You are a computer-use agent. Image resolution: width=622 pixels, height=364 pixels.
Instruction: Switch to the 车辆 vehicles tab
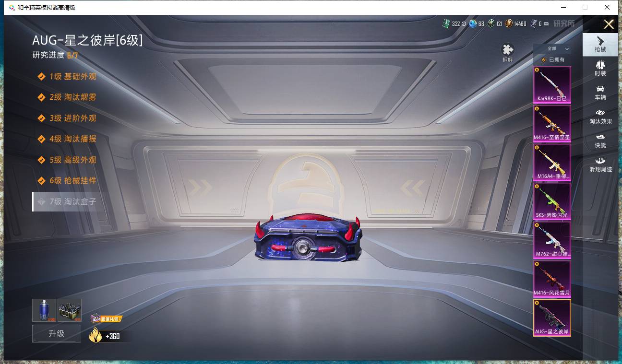click(600, 92)
